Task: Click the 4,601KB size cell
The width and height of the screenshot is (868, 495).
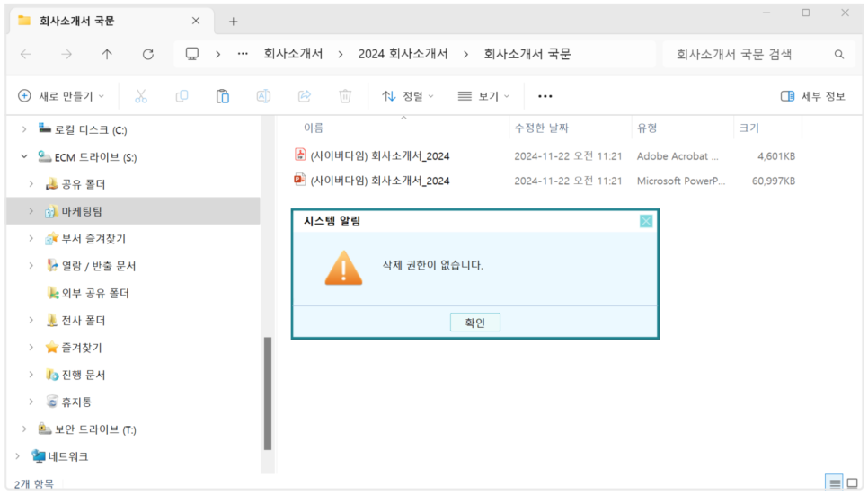Action: coord(776,156)
